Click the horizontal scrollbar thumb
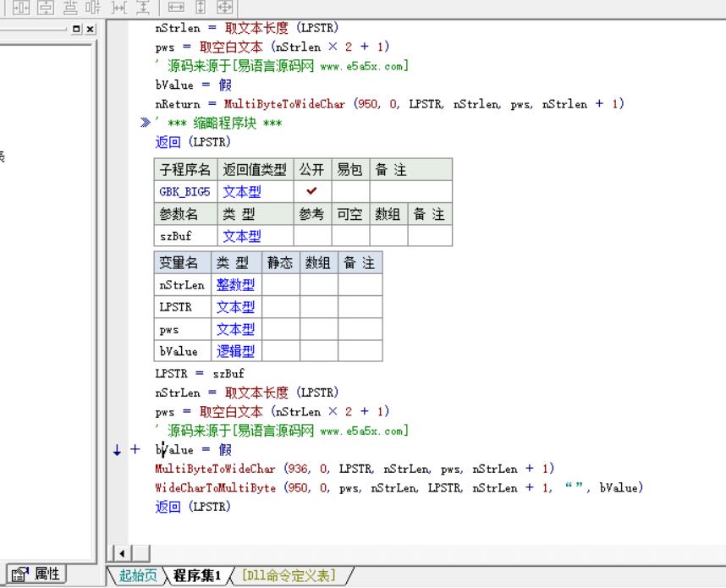Image resolution: width=726 pixels, height=588 pixels. pyautogui.click(x=140, y=553)
